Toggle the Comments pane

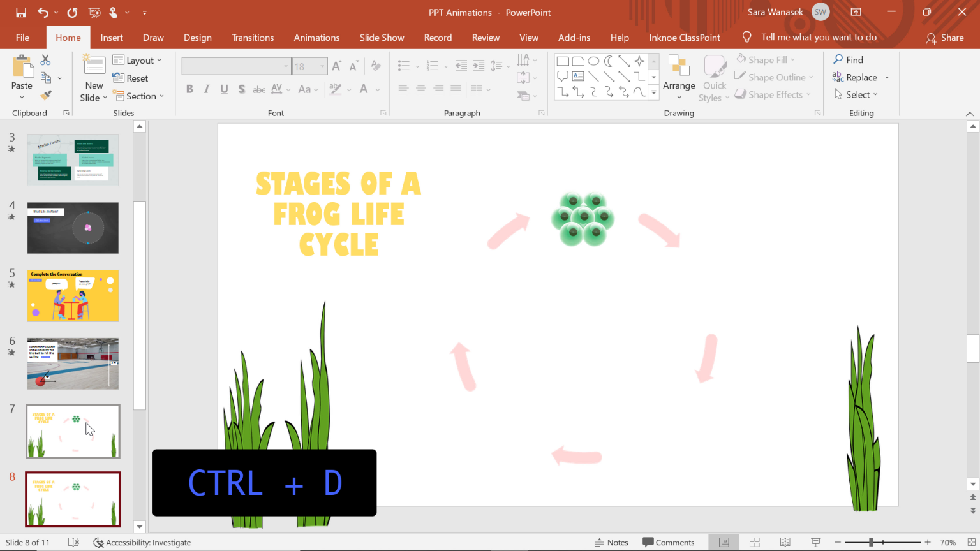click(x=668, y=542)
